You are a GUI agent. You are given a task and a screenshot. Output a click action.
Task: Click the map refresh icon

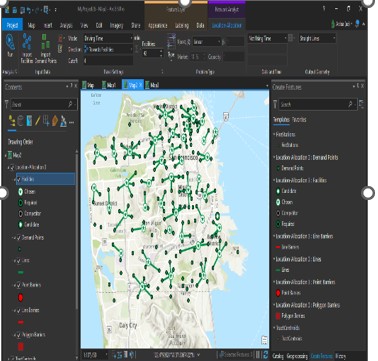pyautogui.click(x=266, y=354)
